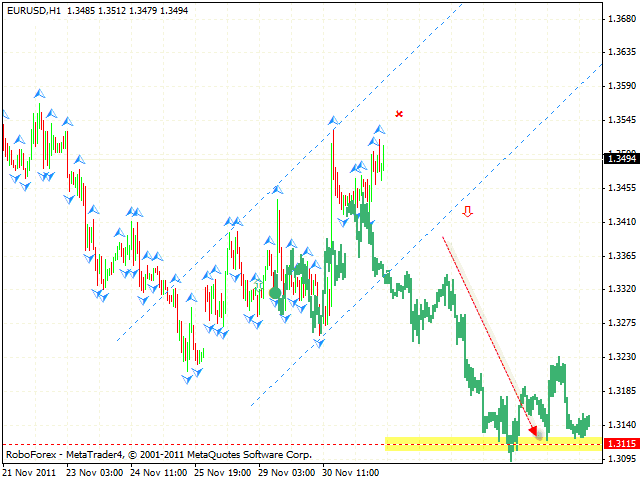Select the 1.3230 price axis label

point(620,356)
